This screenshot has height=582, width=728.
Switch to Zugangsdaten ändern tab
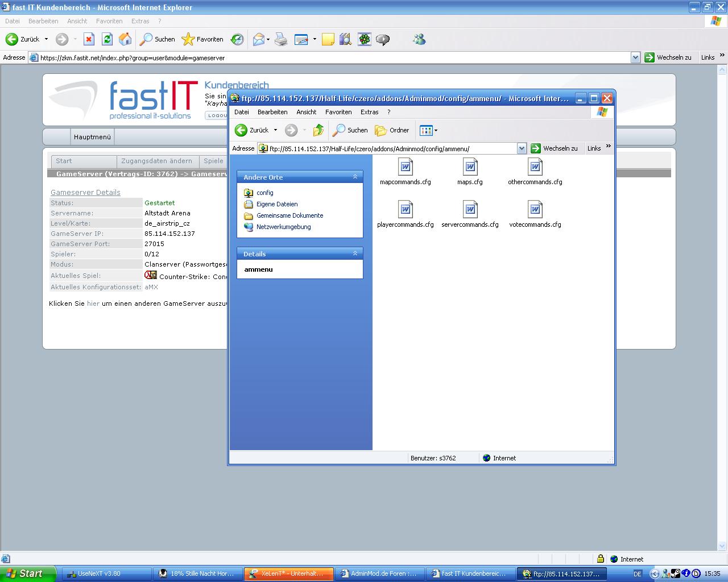156,161
